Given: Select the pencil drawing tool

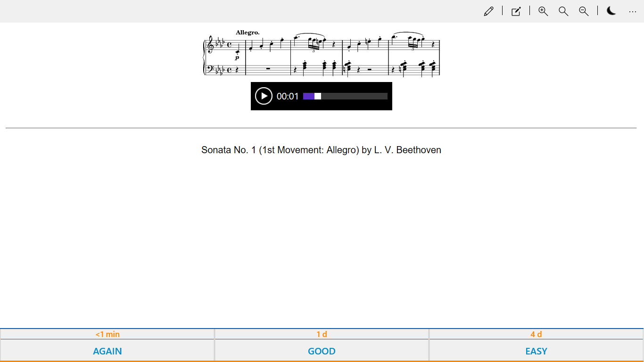Looking at the screenshot, I should 488,11.
